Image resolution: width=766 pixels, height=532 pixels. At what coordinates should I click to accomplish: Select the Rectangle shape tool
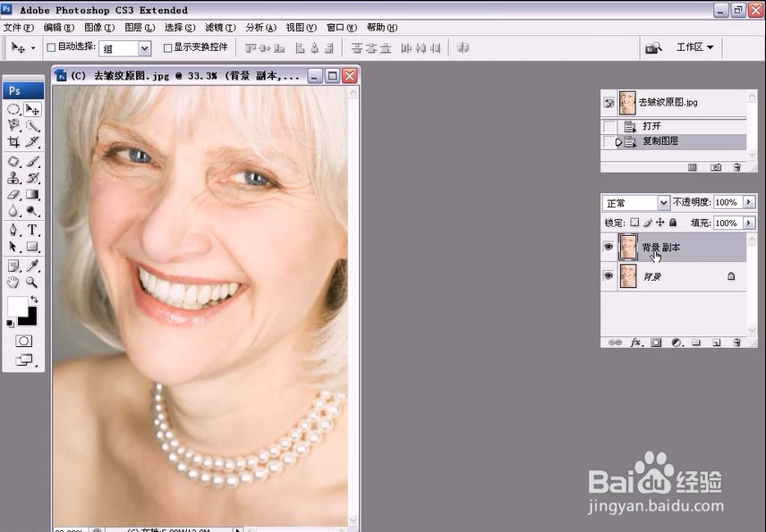coord(32,246)
